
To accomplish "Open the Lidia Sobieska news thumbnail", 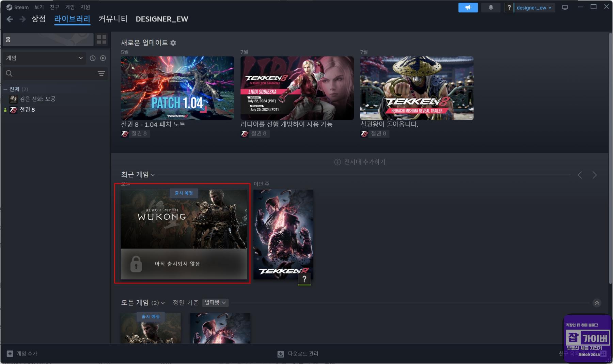I will 297,88.
